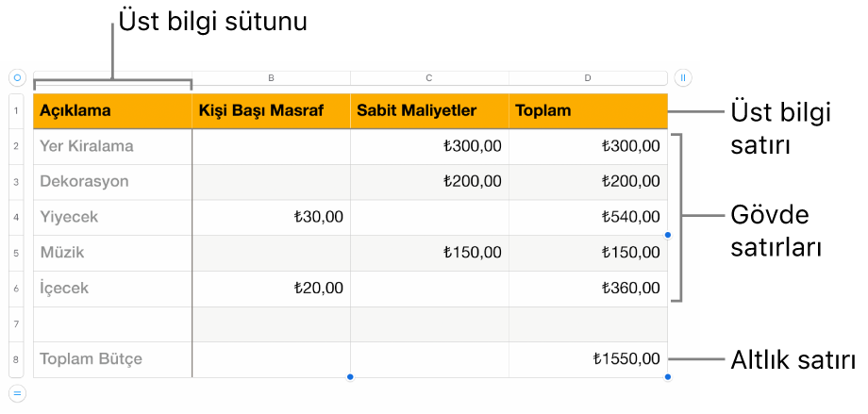Click empty Kişi Başı Masraf cell in Yer Kiralama row
This screenshot has height=414, width=868.
point(272,147)
